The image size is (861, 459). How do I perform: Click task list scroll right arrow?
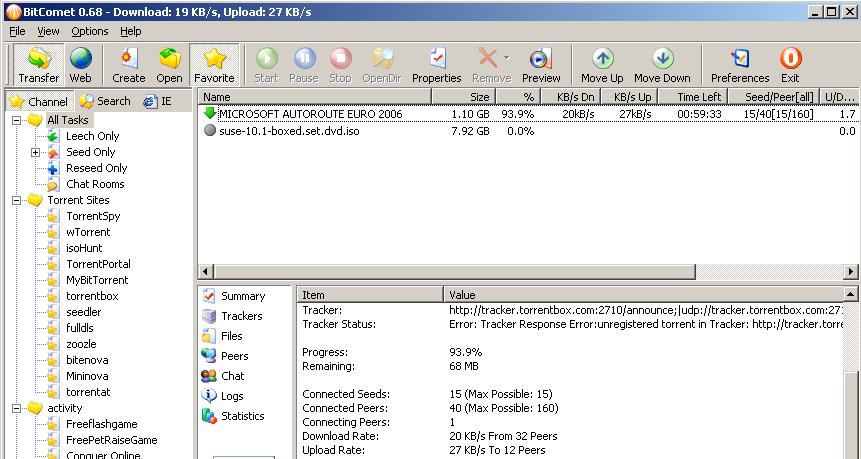851,271
